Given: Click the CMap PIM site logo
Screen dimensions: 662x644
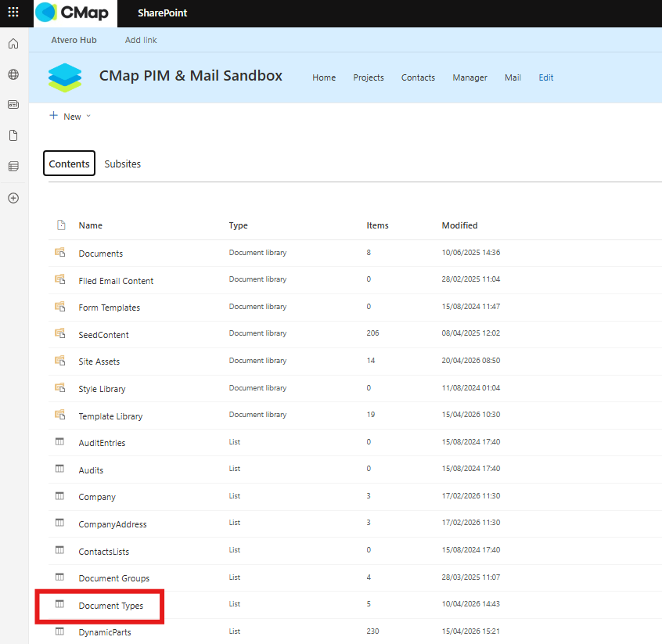Looking at the screenshot, I should [65, 77].
